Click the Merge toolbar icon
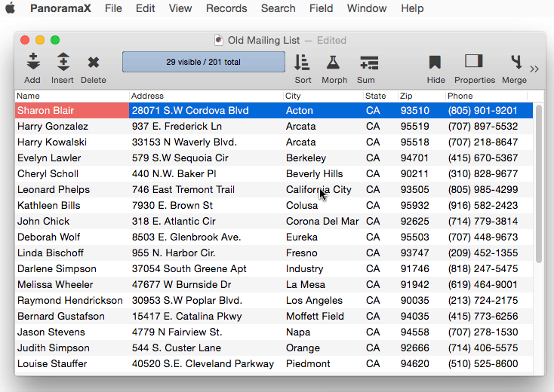Screen dimensions: 554x392 tap(516, 62)
